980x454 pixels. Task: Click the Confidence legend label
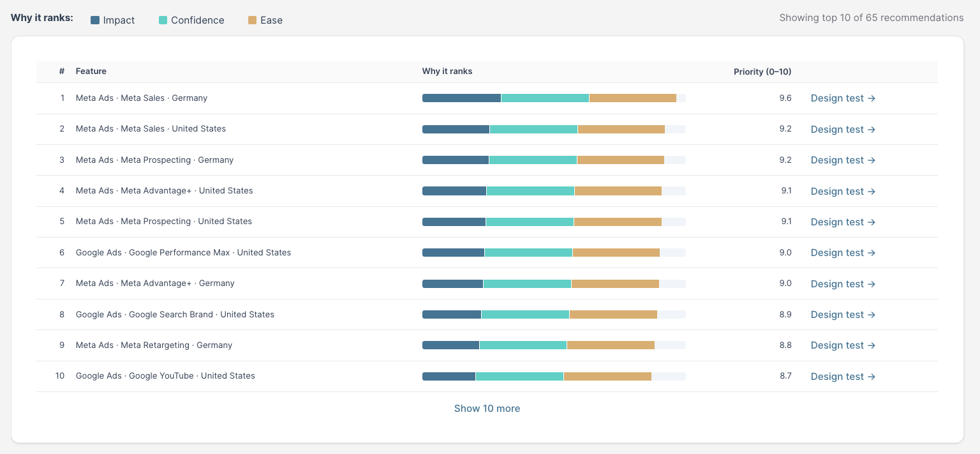tap(198, 20)
